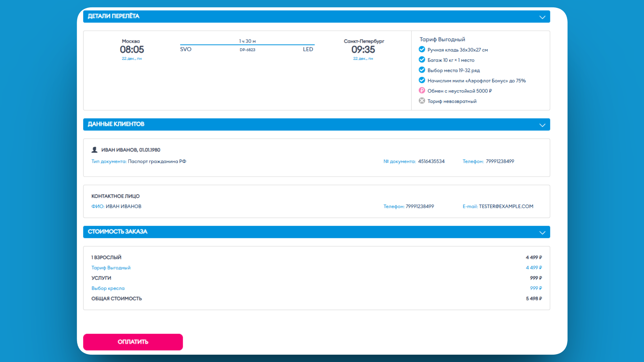Collapse the ДЕТАЛИ ПЕРЕЛЁТА section chevron
This screenshot has width=644, height=362.
[x=542, y=17]
